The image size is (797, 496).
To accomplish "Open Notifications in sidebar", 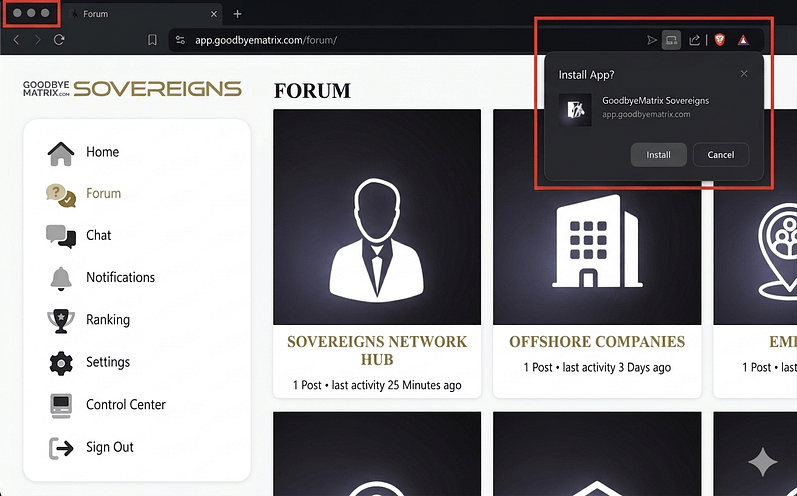I will coord(120,277).
